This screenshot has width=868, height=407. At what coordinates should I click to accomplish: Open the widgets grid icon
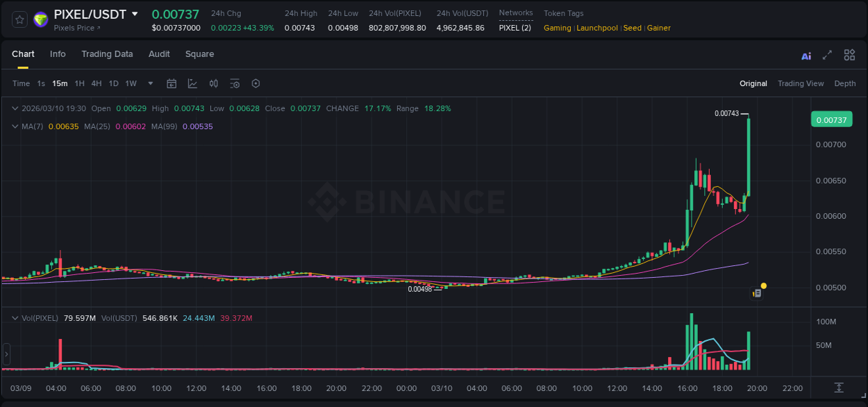849,55
